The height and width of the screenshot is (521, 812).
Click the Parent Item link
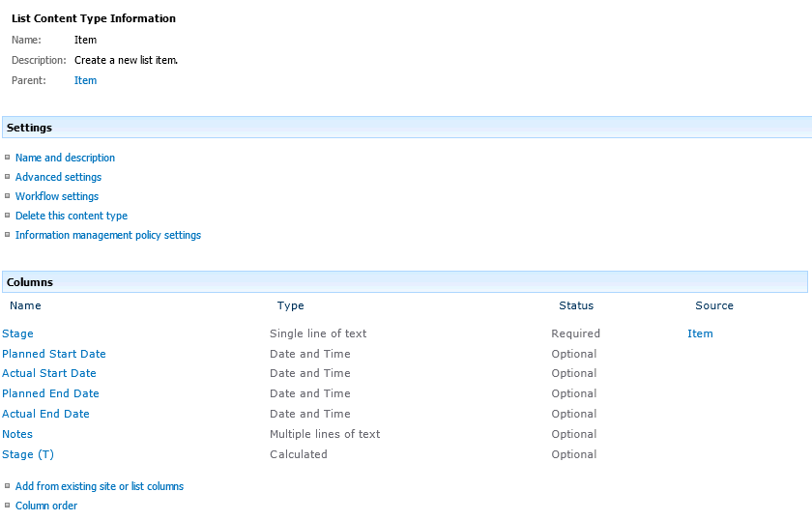coord(85,80)
